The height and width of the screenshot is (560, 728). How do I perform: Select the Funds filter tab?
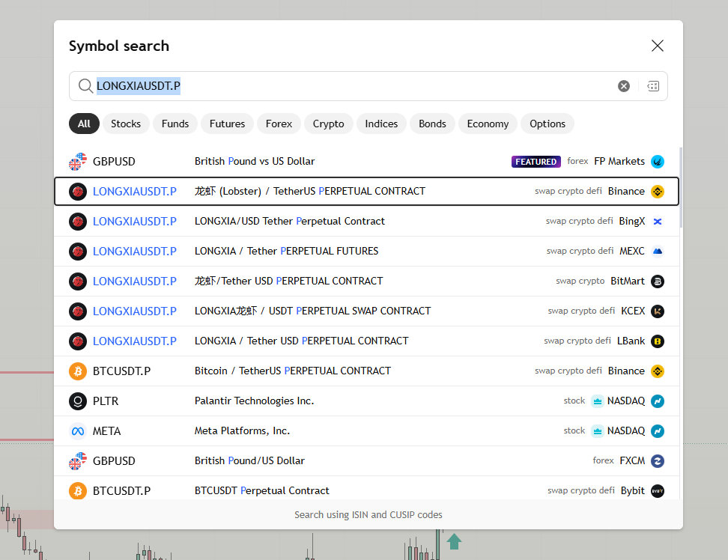175,124
